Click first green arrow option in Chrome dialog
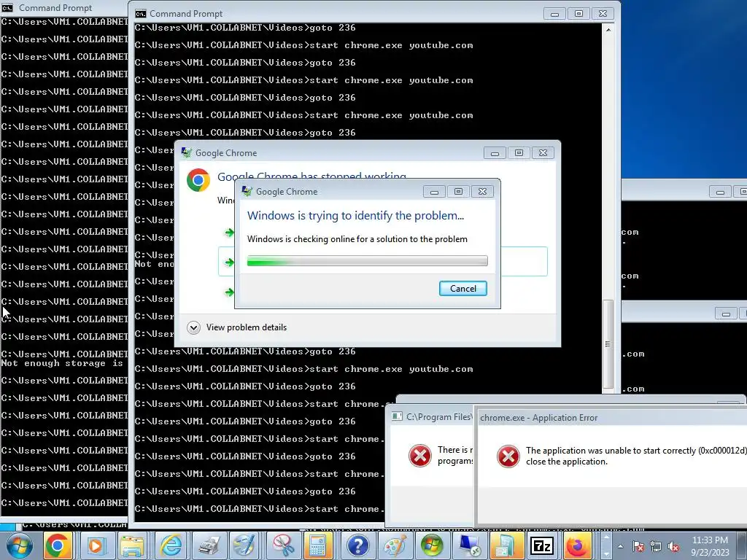 [230, 233]
